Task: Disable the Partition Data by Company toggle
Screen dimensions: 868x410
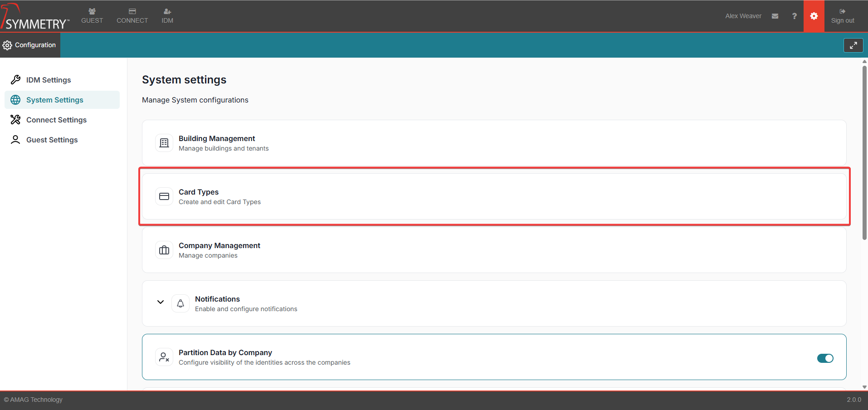Action: pos(825,358)
